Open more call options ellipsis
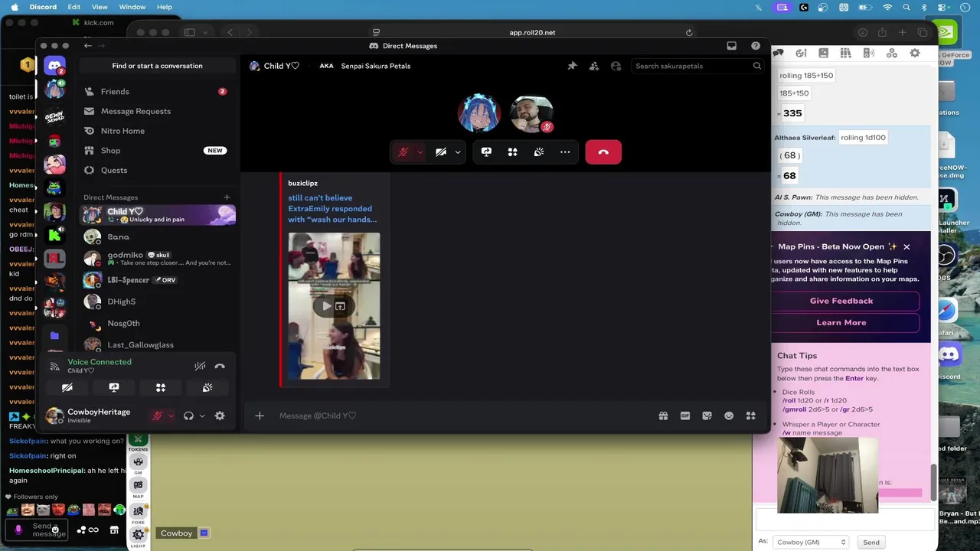 click(x=565, y=152)
